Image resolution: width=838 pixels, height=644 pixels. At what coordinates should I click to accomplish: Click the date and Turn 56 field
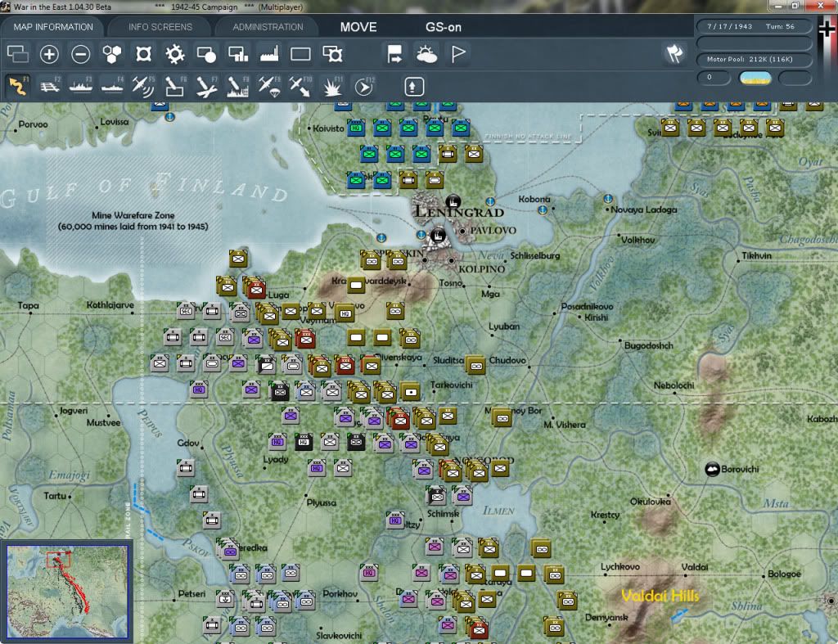click(x=754, y=26)
